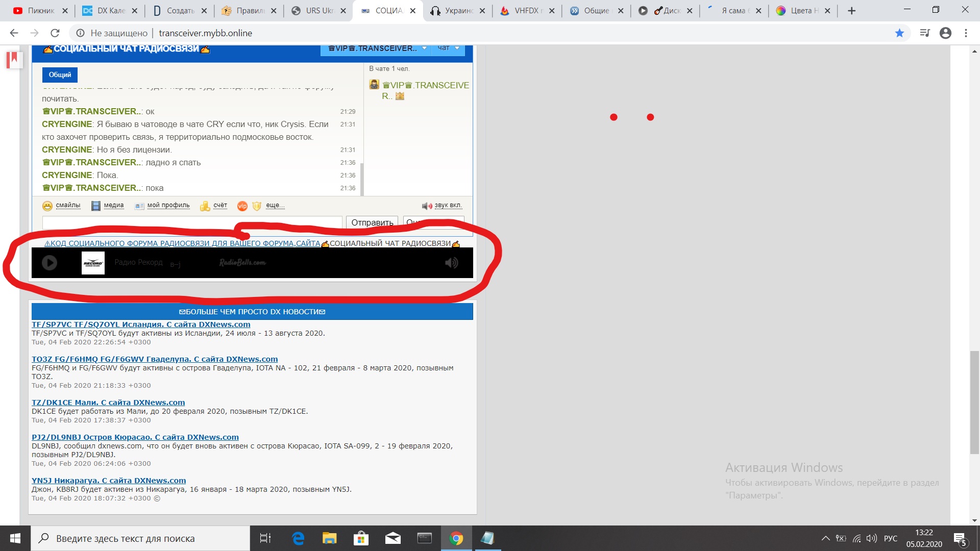This screenshot has width=980, height=551.
Task: Open the notification center icon
Action: tap(960, 539)
